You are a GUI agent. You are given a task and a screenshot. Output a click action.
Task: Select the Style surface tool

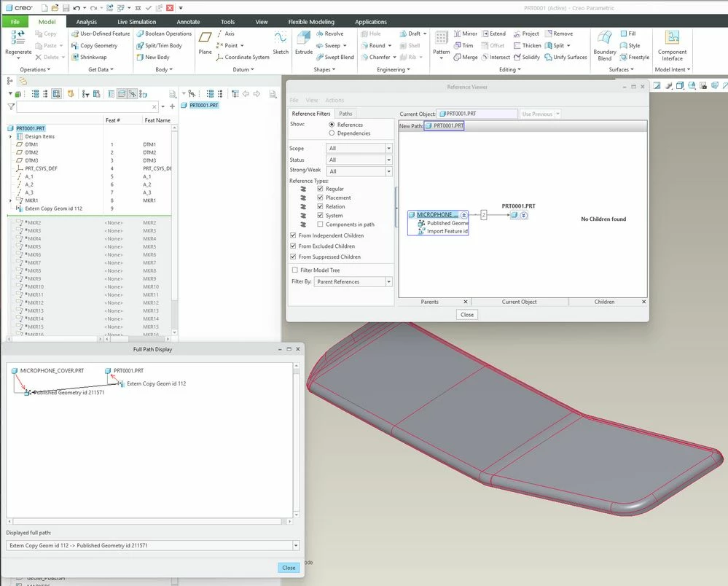(x=630, y=45)
